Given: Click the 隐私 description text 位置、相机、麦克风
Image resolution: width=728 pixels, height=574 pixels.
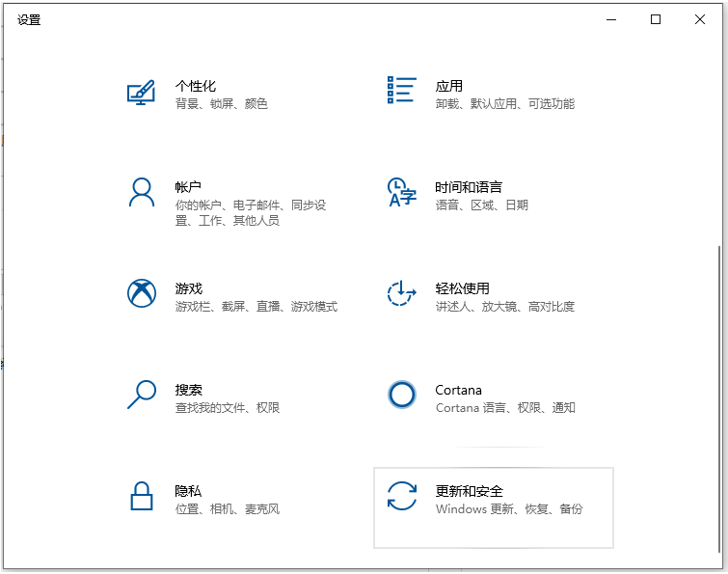Looking at the screenshot, I should click(228, 509).
